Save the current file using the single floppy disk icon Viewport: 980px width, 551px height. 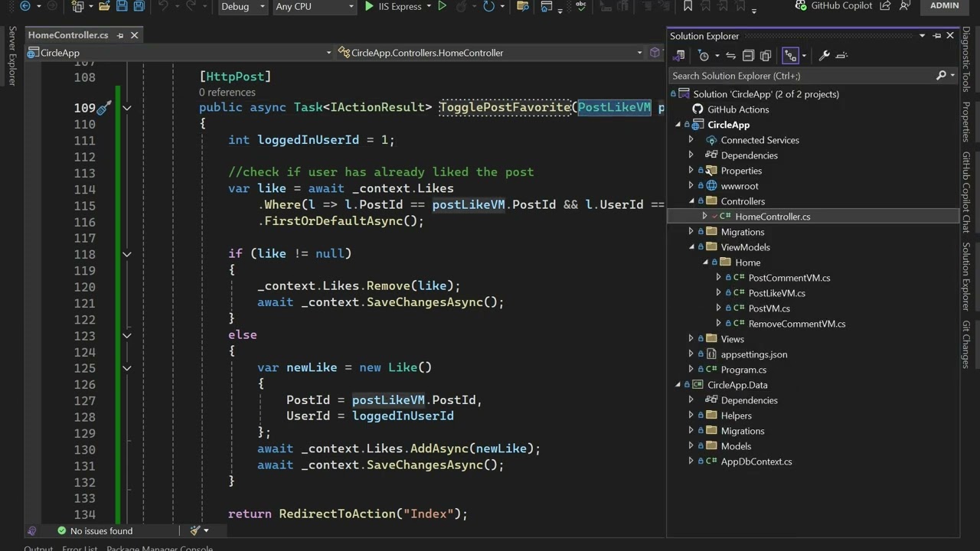tap(122, 6)
